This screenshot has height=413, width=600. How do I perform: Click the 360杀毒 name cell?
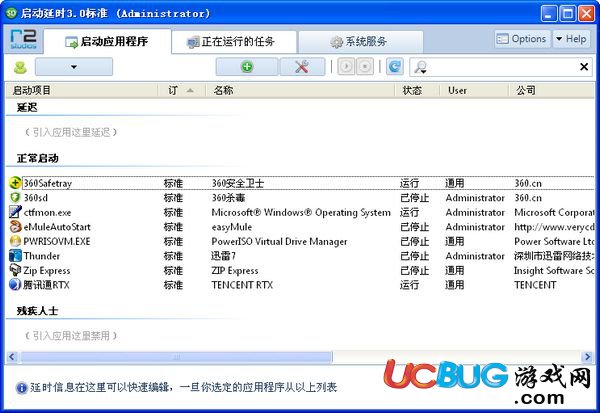click(228, 198)
